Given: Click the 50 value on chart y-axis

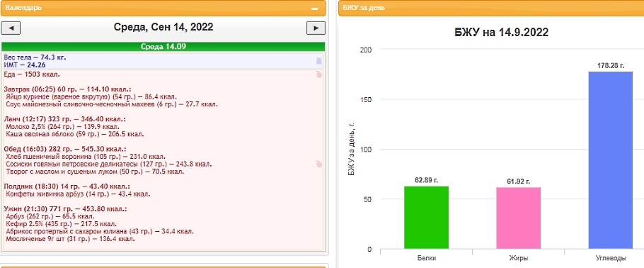Looking at the screenshot, I should 368,199.
